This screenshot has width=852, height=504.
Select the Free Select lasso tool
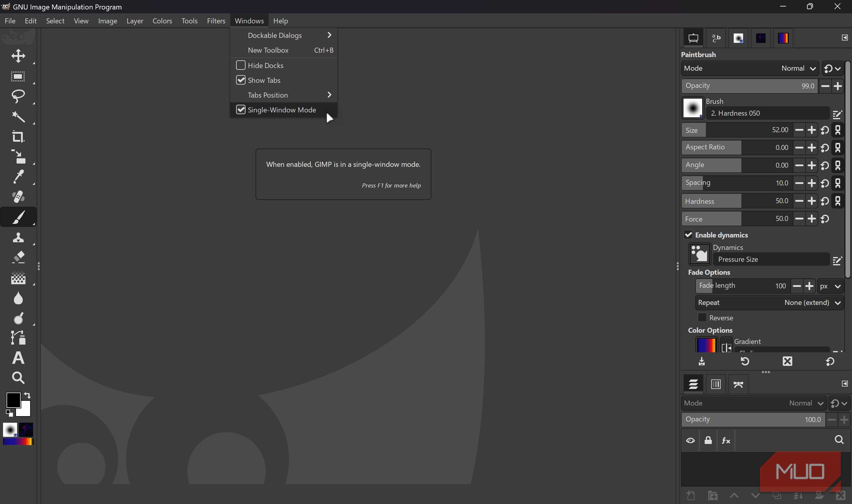[x=18, y=96]
